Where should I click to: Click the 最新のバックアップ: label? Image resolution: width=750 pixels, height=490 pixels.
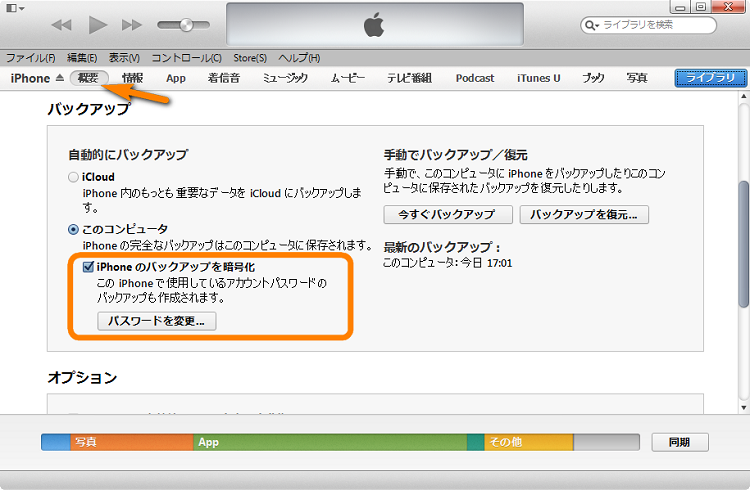(x=442, y=247)
